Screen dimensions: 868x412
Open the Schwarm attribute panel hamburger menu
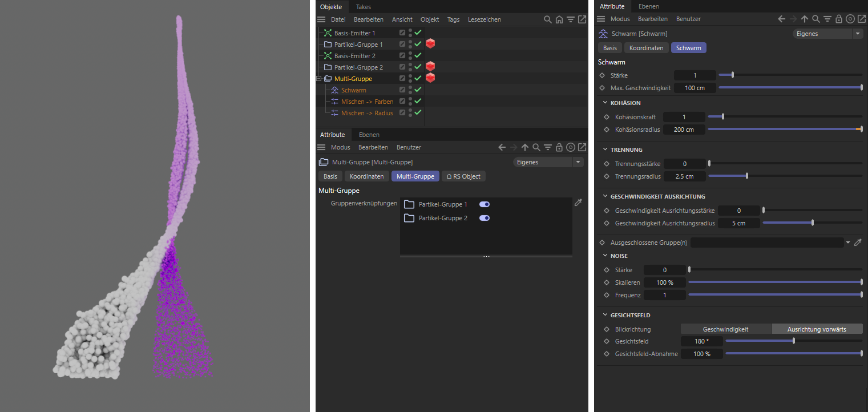(x=601, y=19)
